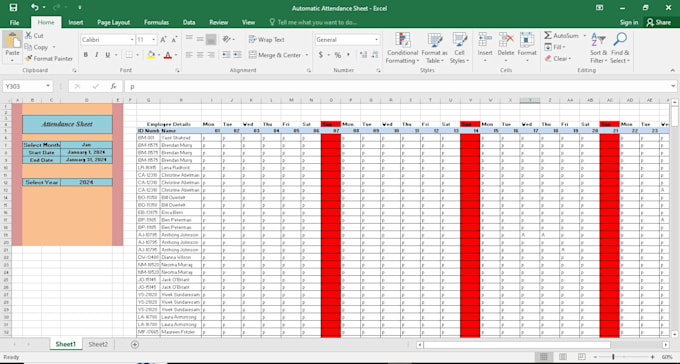The image size is (680, 364).
Task: Switch to the Data tab
Action: point(189,23)
